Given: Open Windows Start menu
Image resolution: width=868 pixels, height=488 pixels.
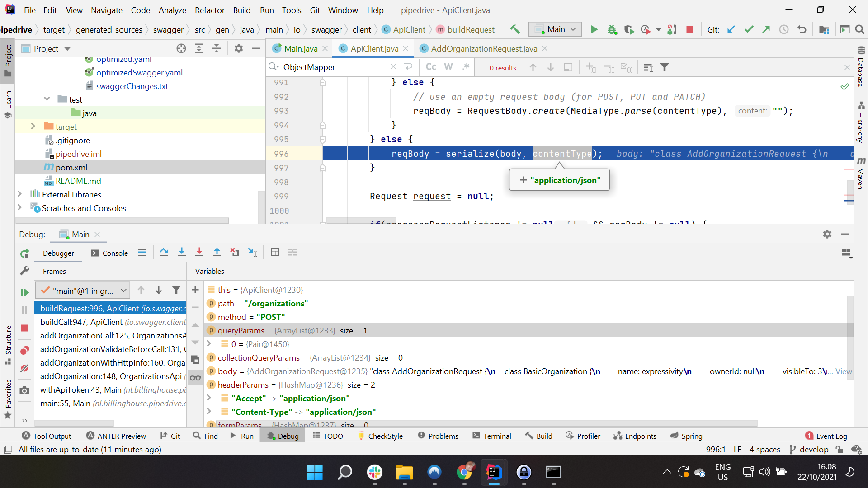Looking at the screenshot, I should click(x=315, y=473).
